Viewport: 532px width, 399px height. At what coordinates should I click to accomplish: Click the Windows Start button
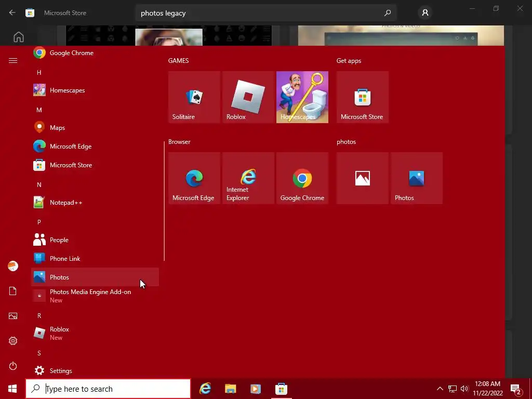click(12, 389)
